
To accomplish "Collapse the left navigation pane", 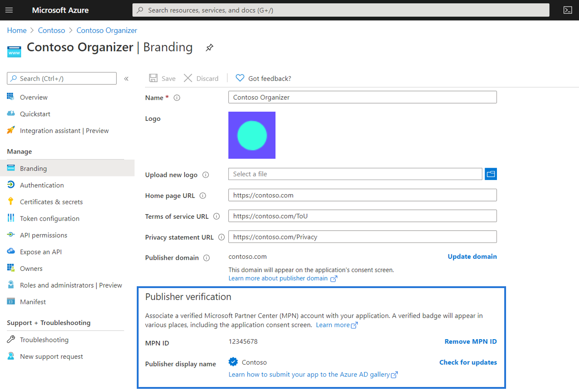I will pyautogui.click(x=126, y=78).
